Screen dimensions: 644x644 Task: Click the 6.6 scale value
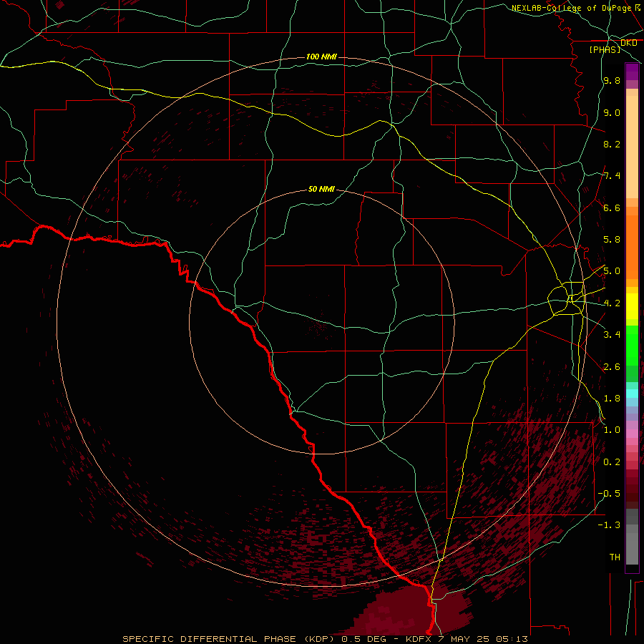(x=612, y=208)
